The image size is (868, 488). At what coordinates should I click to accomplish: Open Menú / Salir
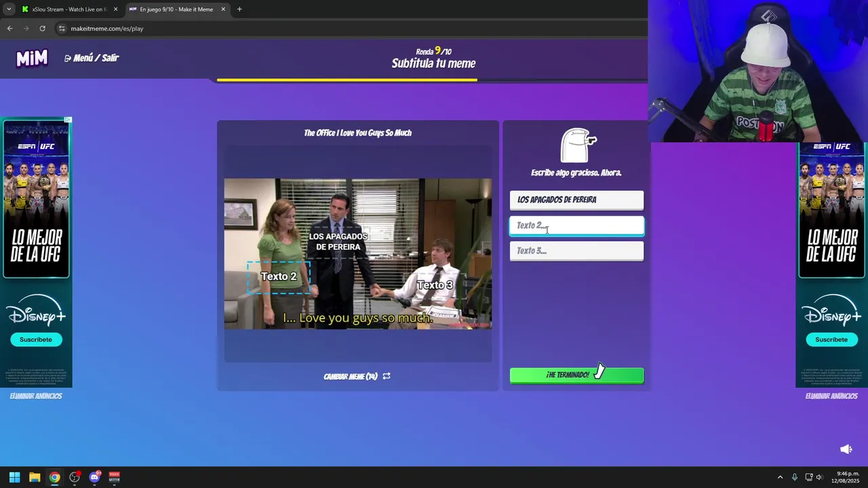pos(92,58)
